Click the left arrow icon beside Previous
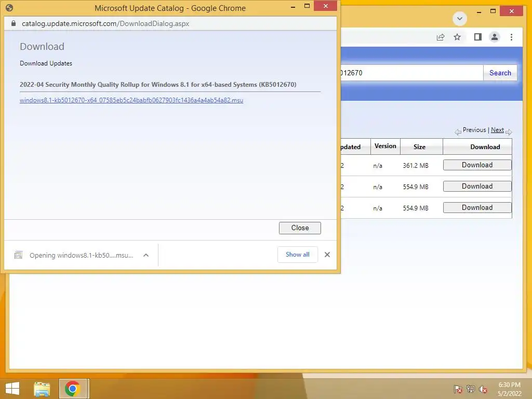The height and width of the screenshot is (399, 532). tap(458, 132)
